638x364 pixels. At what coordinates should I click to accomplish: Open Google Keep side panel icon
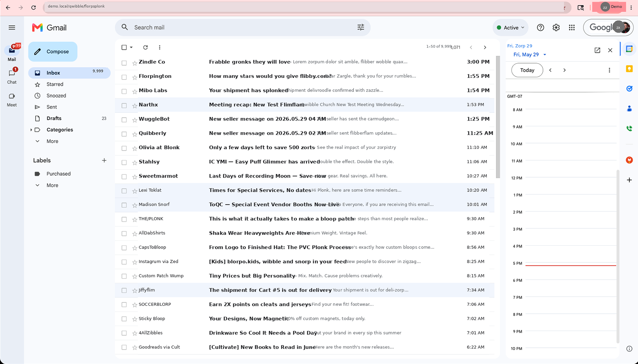[x=629, y=69]
